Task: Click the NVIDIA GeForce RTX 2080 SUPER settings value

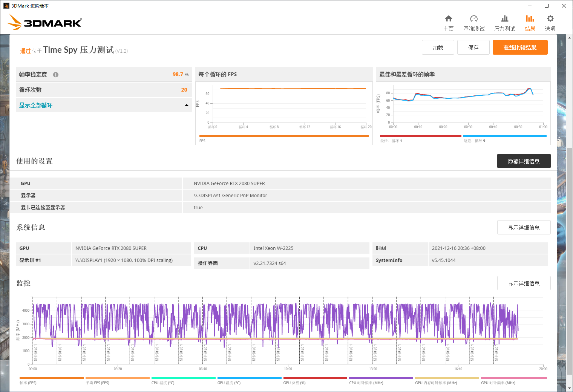Action: coord(229,183)
